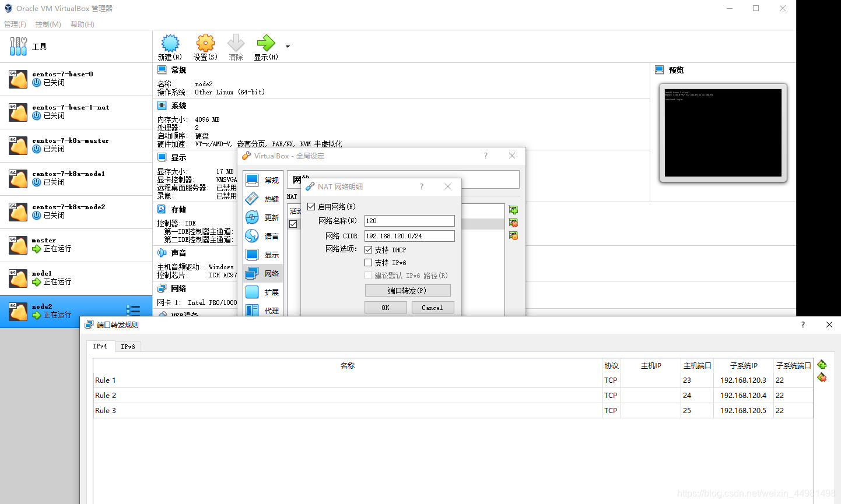841x504 pixels.
Task: Click the Discard (清除) arrow toolbar icon
Action: pos(236,43)
